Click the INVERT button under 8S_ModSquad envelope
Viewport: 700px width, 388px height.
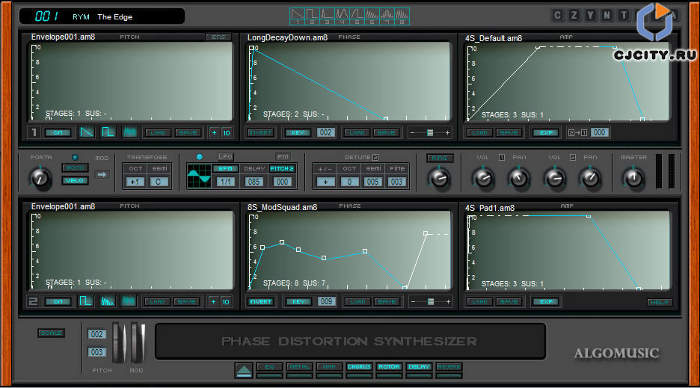(260, 301)
